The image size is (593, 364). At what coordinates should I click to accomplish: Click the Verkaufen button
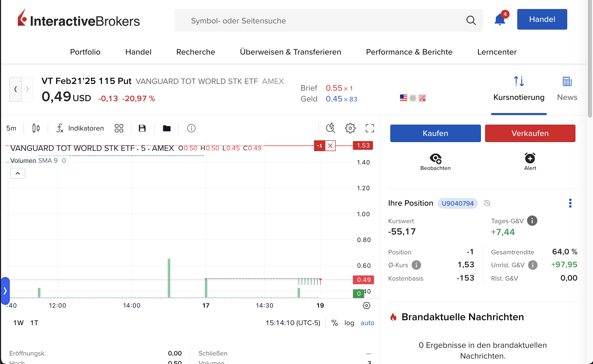click(530, 133)
